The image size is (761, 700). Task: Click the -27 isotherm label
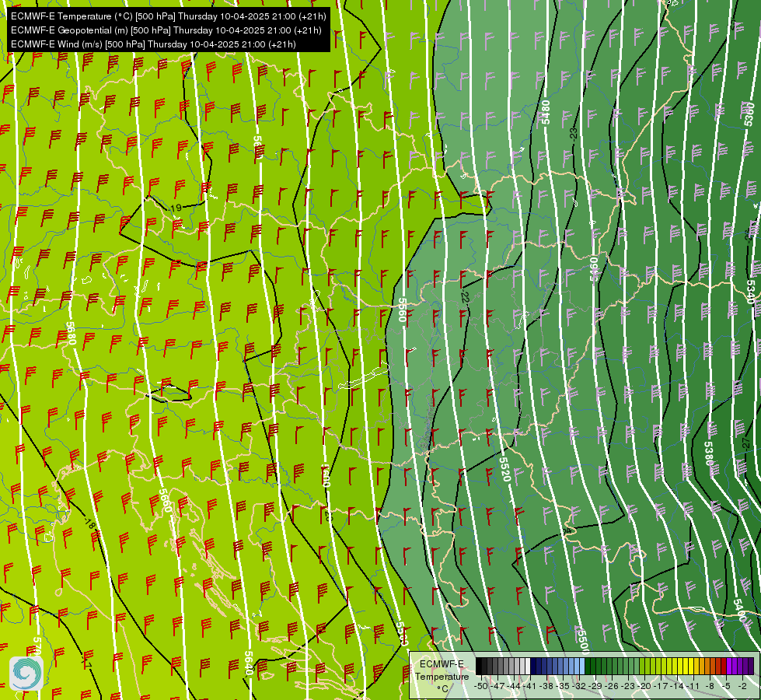point(746,443)
